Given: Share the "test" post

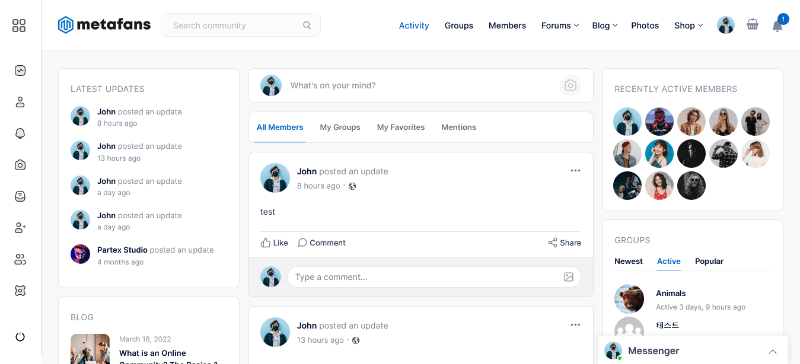Looking at the screenshot, I should click(564, 243).
